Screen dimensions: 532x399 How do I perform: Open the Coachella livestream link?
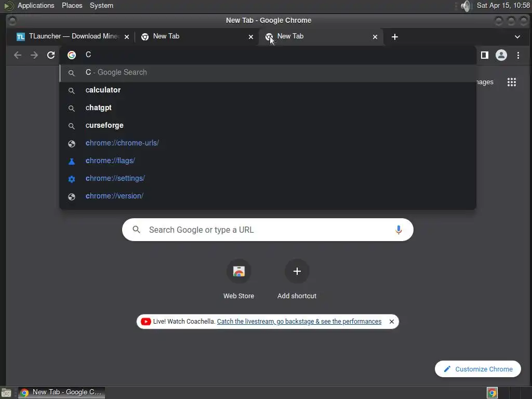point(299,321)
